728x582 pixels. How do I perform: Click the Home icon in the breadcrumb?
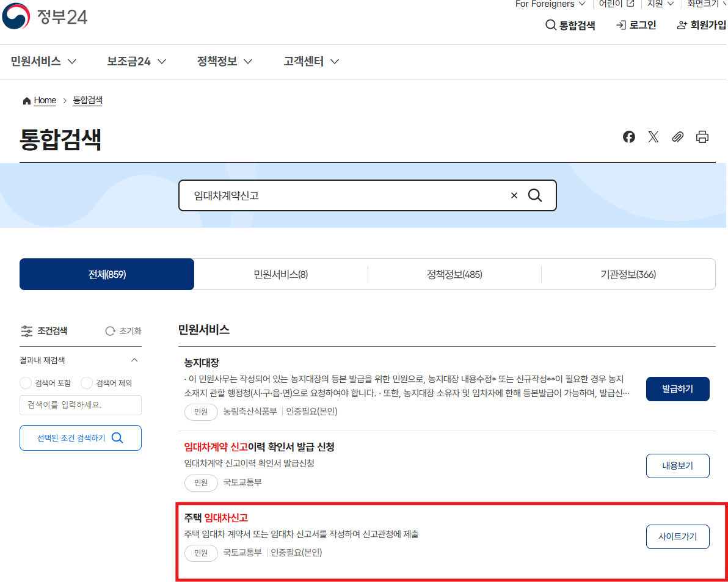pyautogui.click(x=26, y=100)
